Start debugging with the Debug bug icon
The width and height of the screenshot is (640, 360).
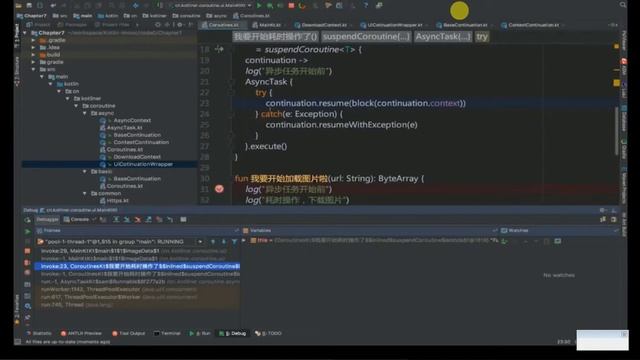tap(270, 5)
